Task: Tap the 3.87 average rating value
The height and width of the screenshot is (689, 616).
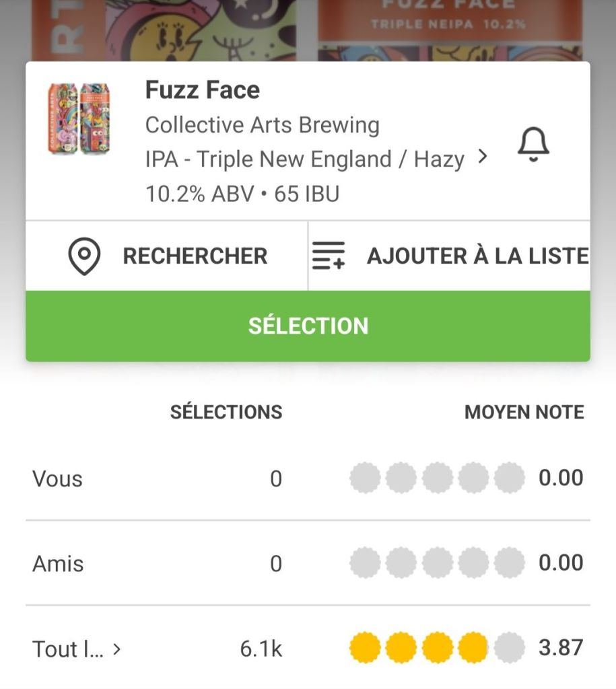Action: click(x=560, y=648)
